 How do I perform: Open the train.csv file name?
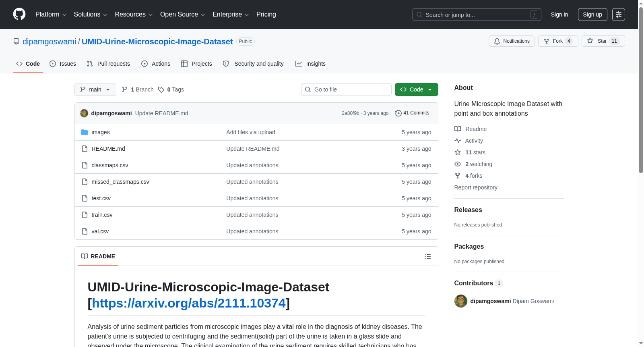click(102, 215)
